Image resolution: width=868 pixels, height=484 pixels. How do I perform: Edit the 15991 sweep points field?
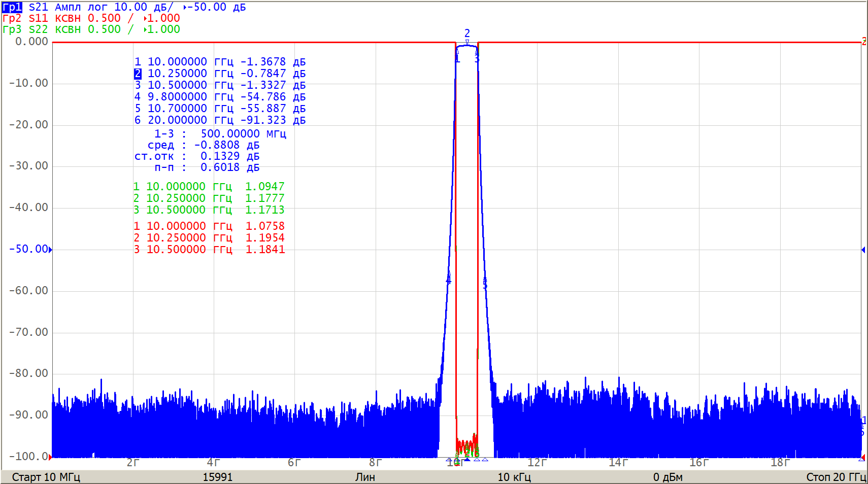point(217,477)
